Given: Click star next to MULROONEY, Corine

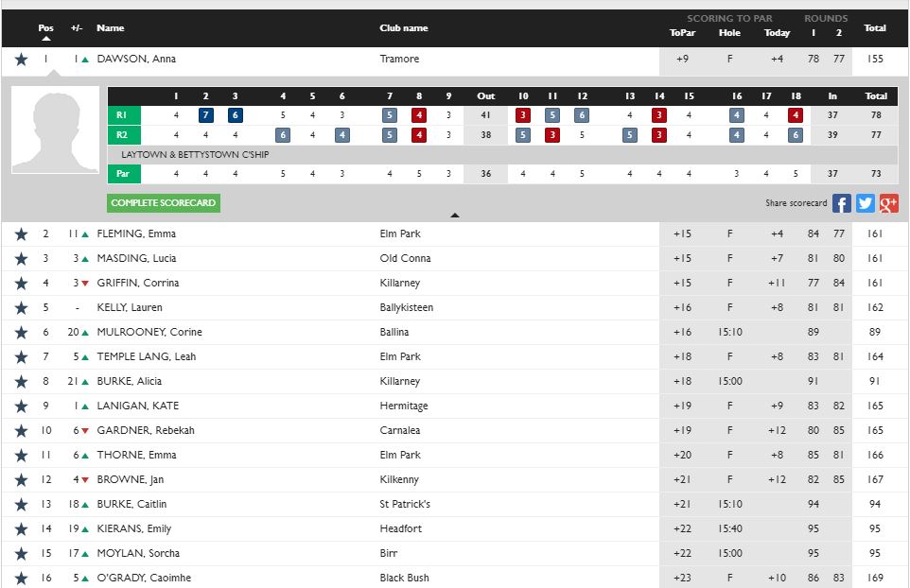Looking at the screenshot, I should point(21,333).
